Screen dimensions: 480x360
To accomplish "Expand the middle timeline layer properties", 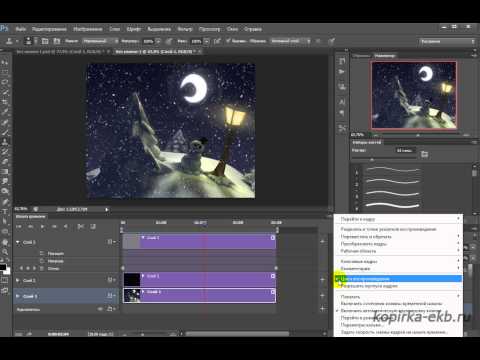I will point(18,280).
